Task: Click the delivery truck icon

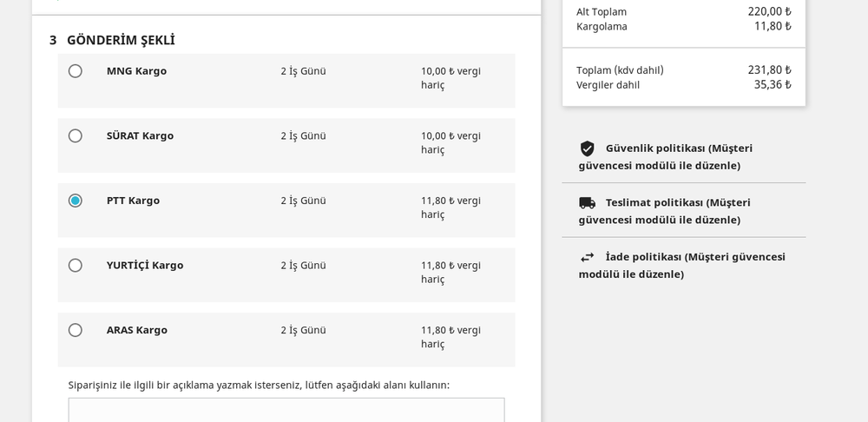Action: (x=588, y=203)
